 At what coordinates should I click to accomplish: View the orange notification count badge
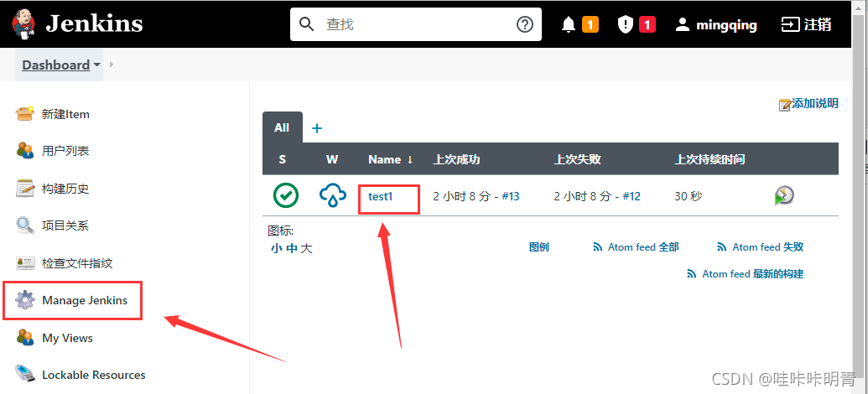tap(590, 24)
